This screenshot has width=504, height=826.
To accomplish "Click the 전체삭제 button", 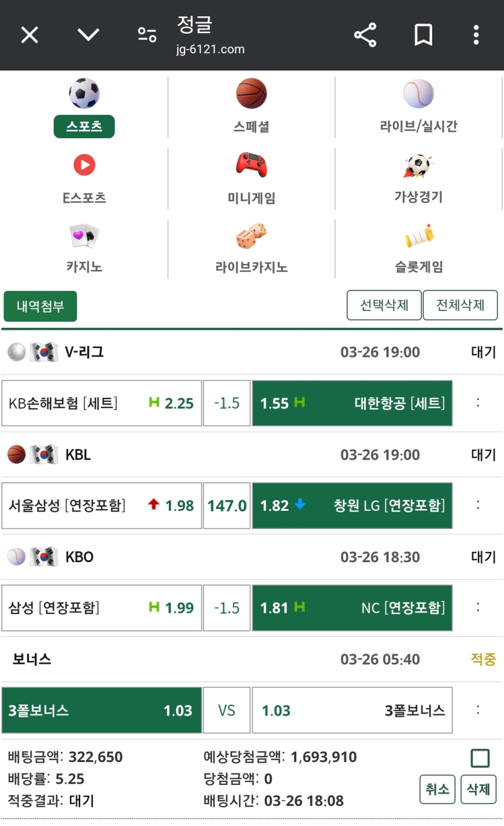I will pyautogui.click(x=461, y=305).
